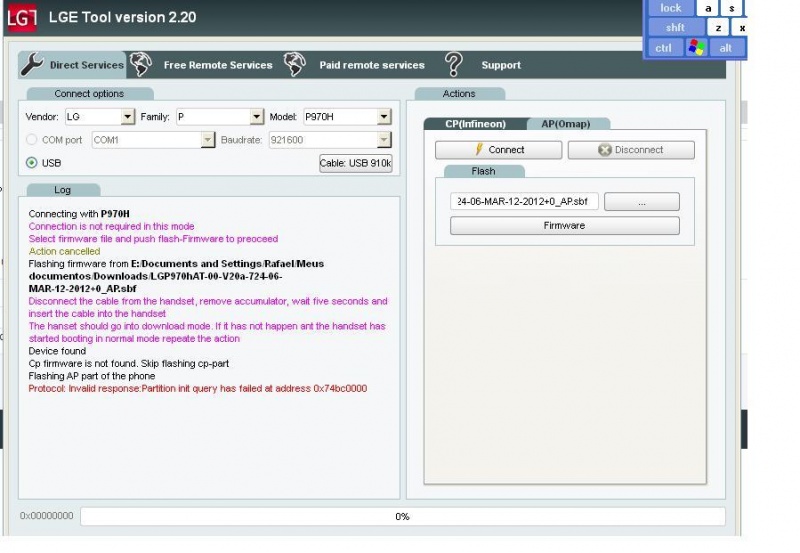Click the Log panel header
The height and width of the screenshot is (553, 800).
[x=63, y=190]
